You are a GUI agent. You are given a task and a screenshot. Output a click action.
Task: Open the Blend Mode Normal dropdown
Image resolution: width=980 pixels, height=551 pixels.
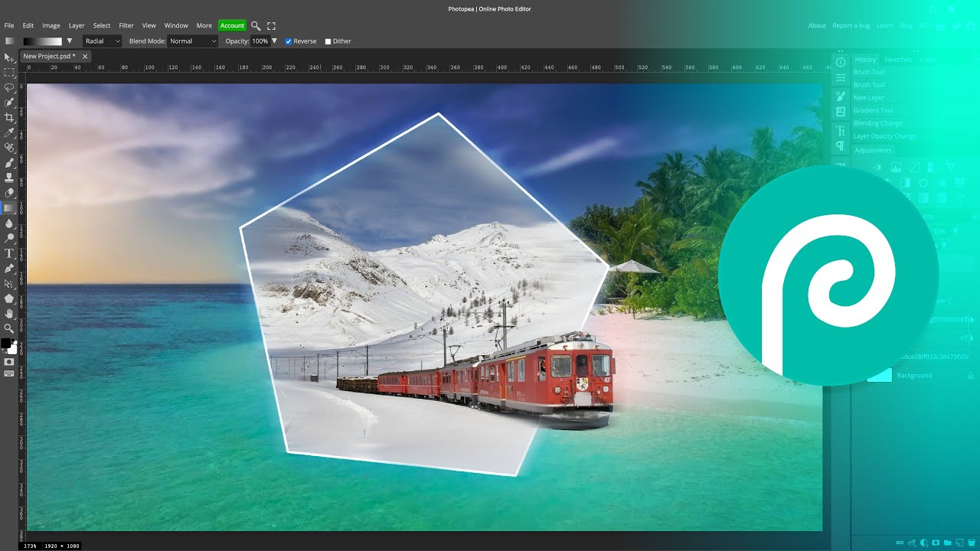[x=193, y=41]
